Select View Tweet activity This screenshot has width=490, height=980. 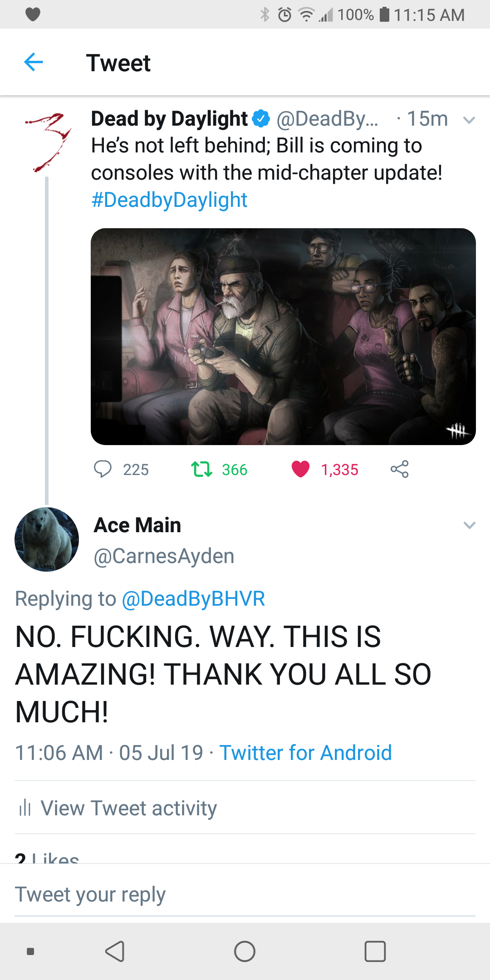point(129,808)
